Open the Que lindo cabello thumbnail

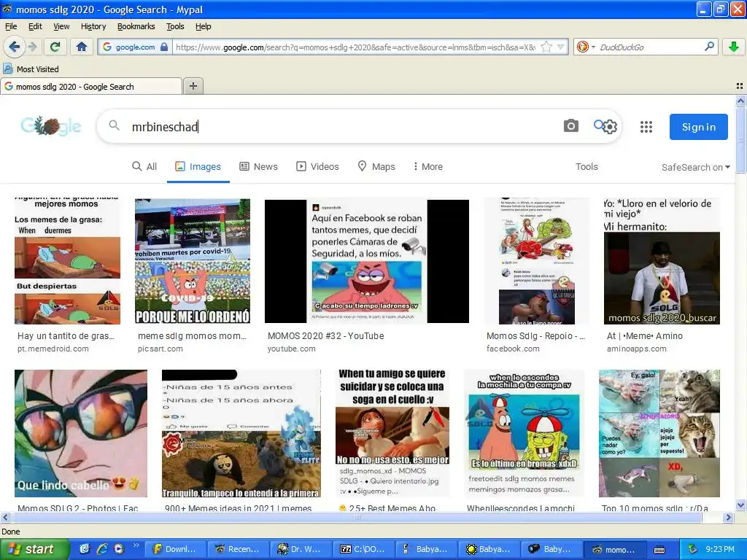[x=80, y=433]
